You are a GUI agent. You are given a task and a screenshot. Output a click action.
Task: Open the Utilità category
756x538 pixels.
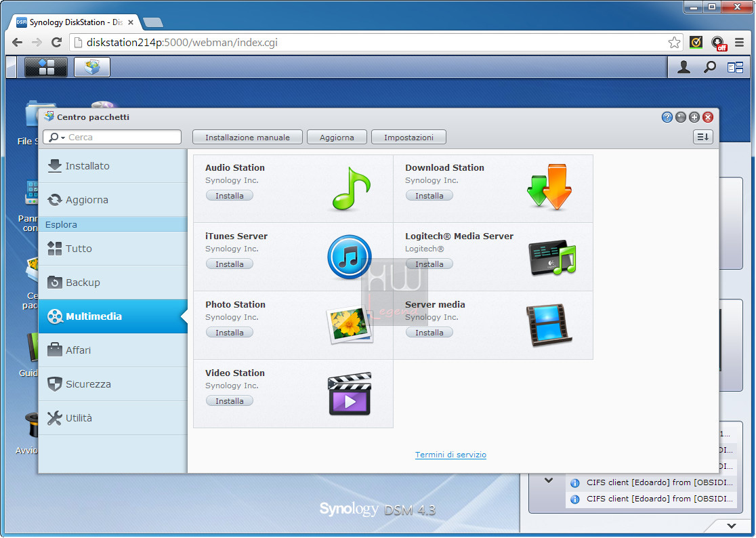(x=113, y=418)
